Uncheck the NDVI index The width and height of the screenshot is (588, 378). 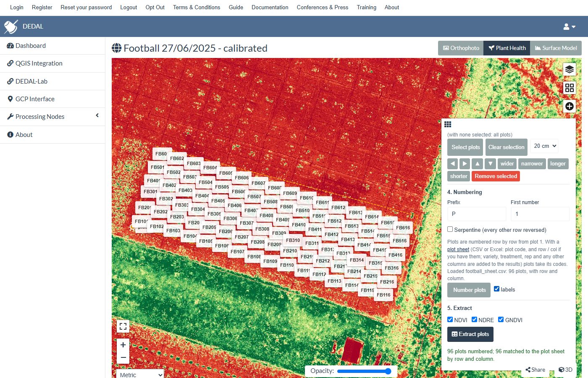[450, 320]
